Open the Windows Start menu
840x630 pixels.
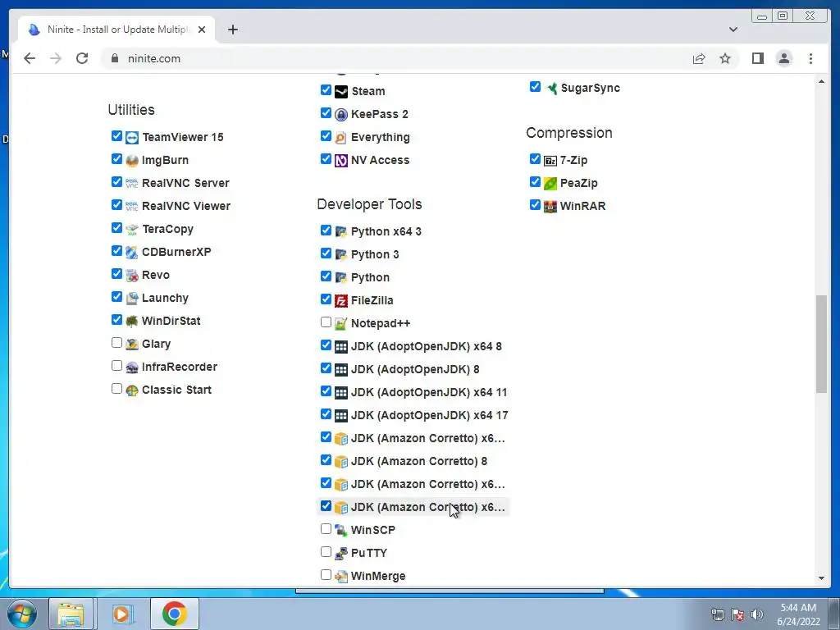[22, 614]
